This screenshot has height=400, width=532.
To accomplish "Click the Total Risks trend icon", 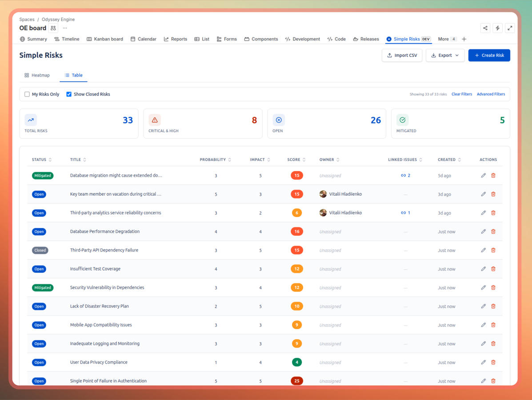I will tap(31, 120).
